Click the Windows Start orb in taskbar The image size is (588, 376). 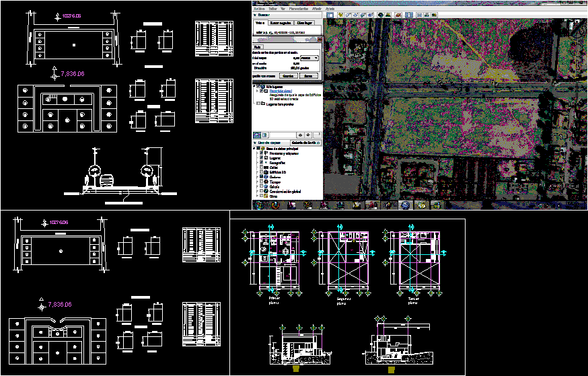(x=258, y=205)
